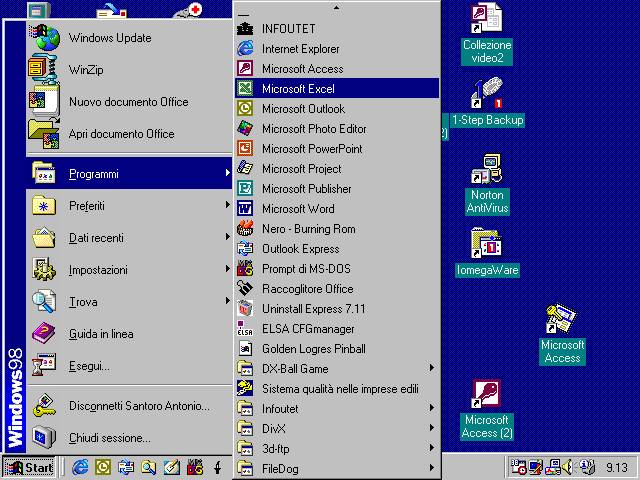
Task: Select Microsoft PowerPoint in the menu
Action: [337, 149]
